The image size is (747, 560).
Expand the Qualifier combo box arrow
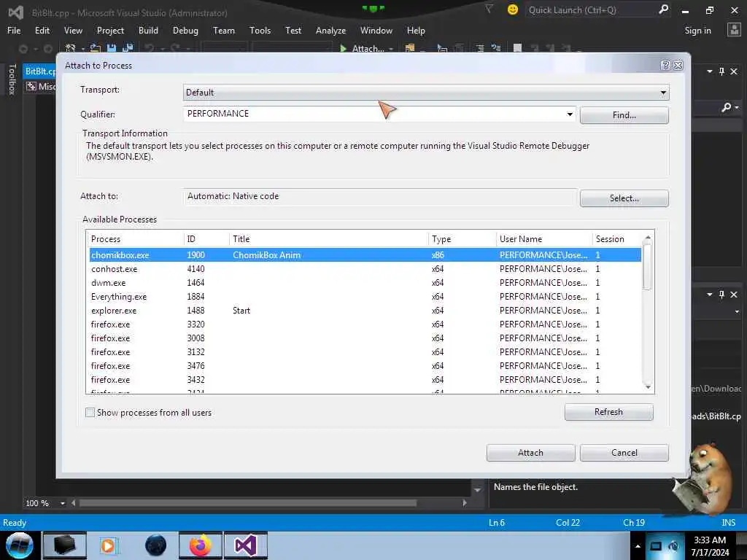tap(569, 114)
